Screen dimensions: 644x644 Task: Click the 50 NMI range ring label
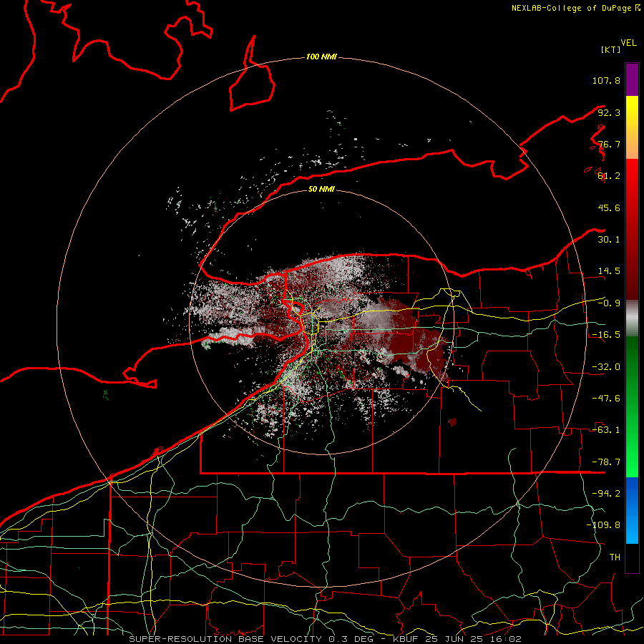point(321,189)
